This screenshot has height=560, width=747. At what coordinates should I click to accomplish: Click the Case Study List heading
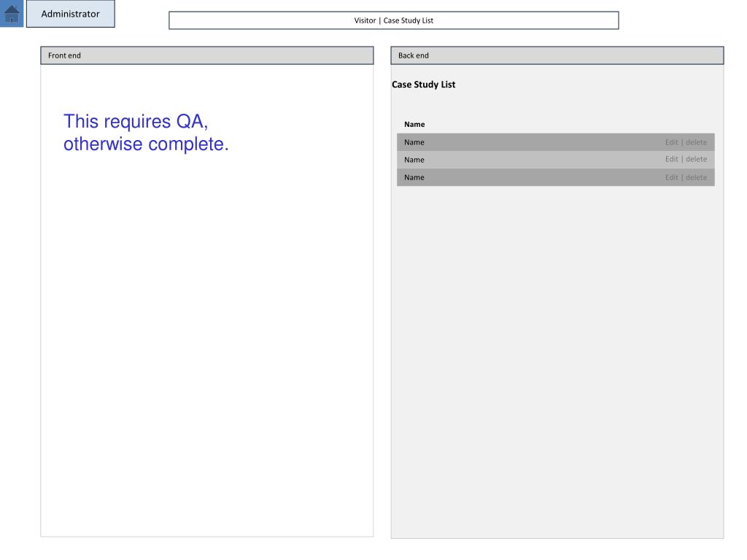tap(424, 85)
